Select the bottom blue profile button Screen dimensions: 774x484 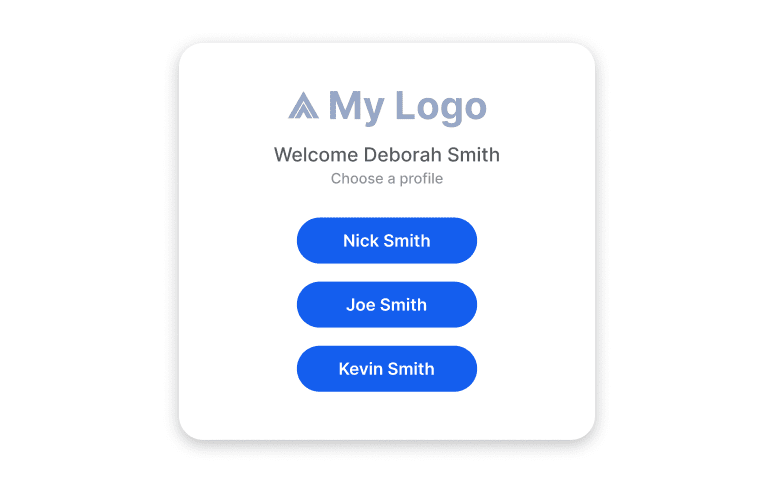pos(387,369)
